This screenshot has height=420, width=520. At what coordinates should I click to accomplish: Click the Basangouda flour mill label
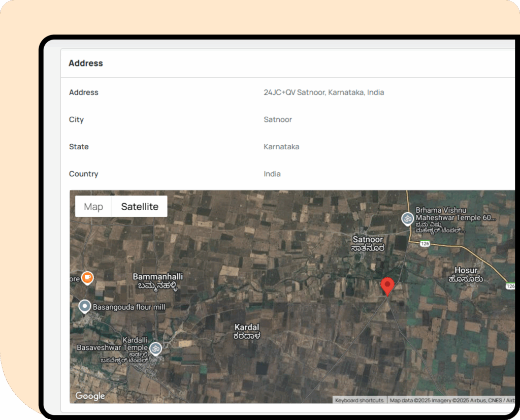[x=129, y=307]
